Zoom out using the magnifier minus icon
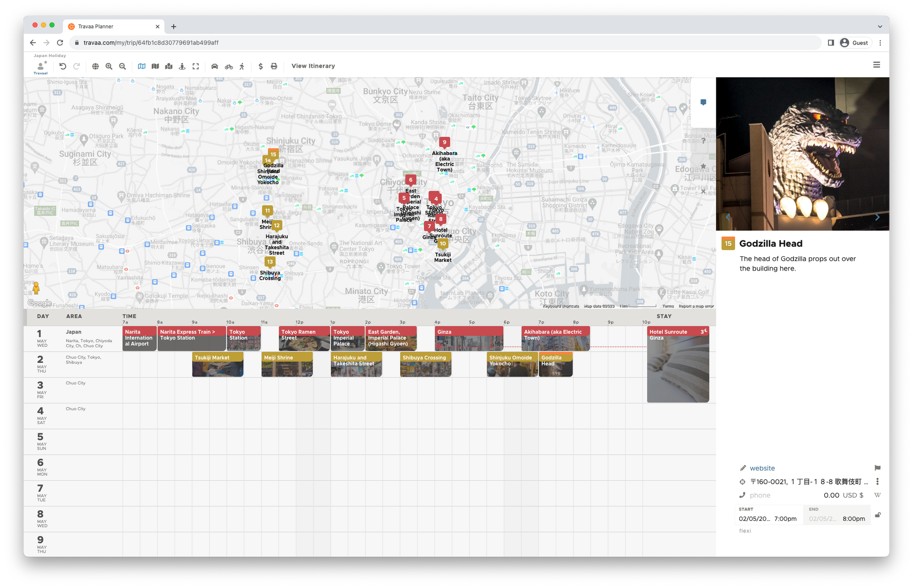Screen dimensions: 913x588 tap(123, 66)
